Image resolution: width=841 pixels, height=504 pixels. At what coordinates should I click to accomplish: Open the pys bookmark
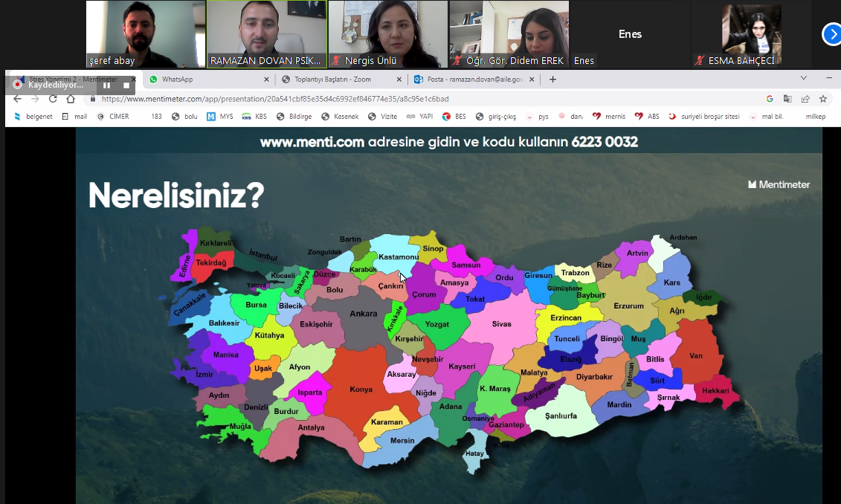tap(538, 117)
